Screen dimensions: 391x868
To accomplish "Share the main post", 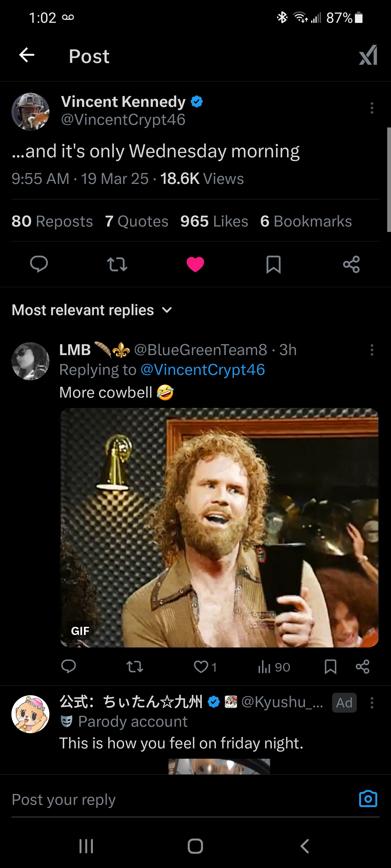I will [351, 264].
